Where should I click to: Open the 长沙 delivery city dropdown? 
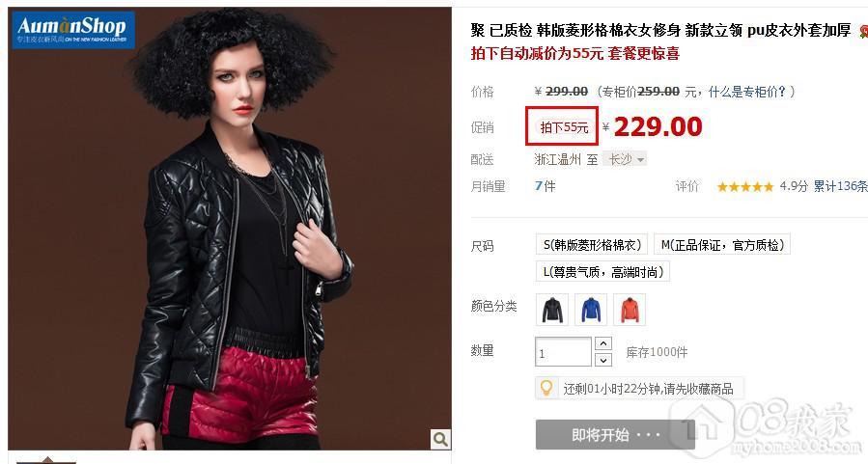[x=625, y=159]
